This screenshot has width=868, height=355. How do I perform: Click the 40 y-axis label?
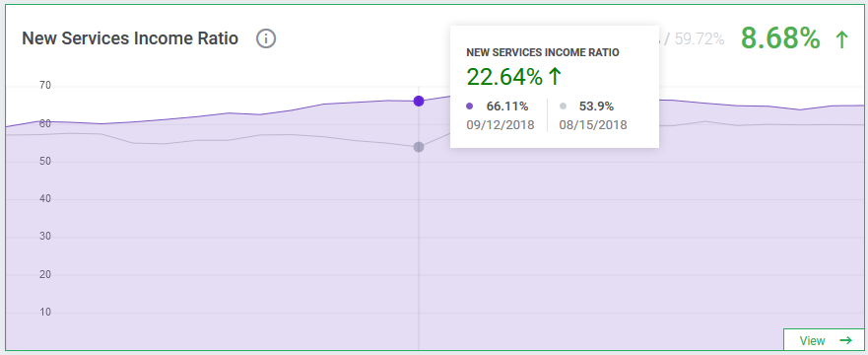point(45,199)
